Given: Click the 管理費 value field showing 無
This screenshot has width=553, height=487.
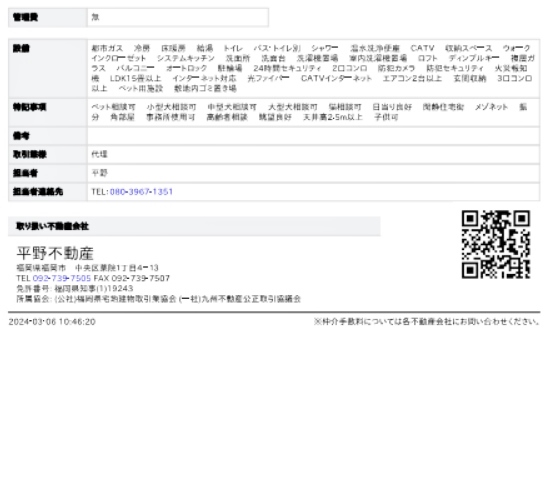Looking at the screenshot, I should (178, 17).
